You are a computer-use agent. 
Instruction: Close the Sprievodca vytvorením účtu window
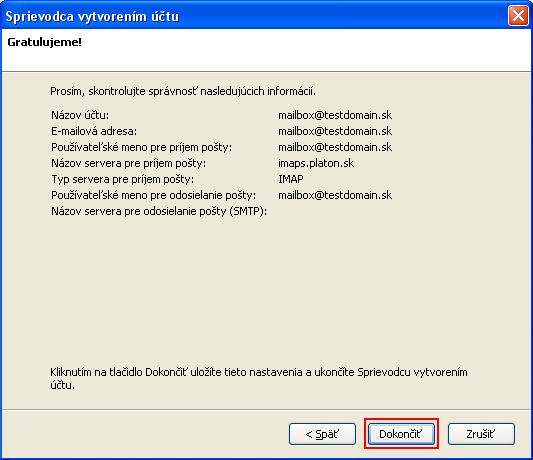tap(518, 16)
